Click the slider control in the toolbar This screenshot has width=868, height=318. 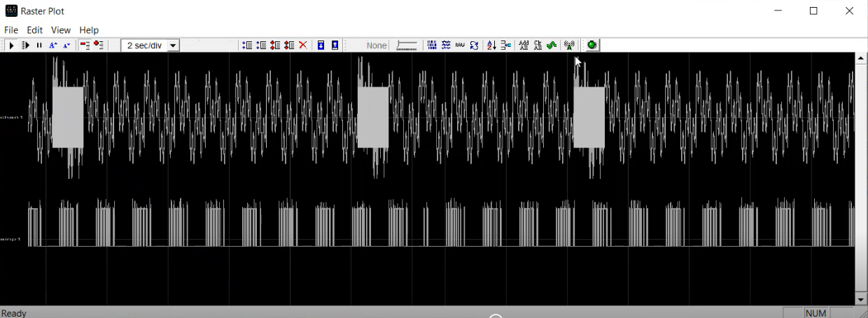407,45
